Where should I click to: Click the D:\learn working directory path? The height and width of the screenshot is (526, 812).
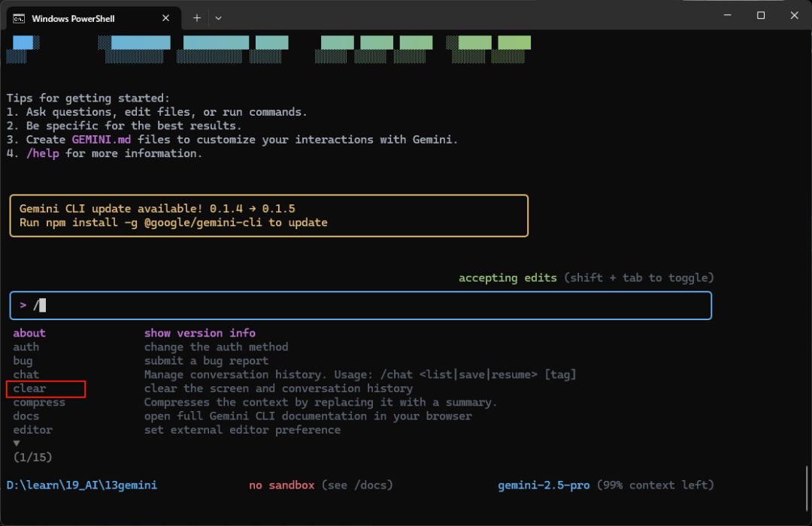coord(81,485)
